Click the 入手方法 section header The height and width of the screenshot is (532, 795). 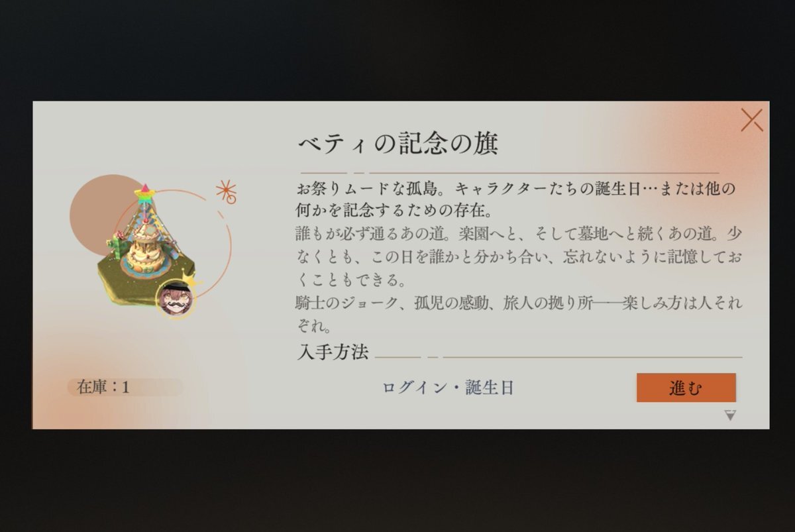click(x=332, y=351)
